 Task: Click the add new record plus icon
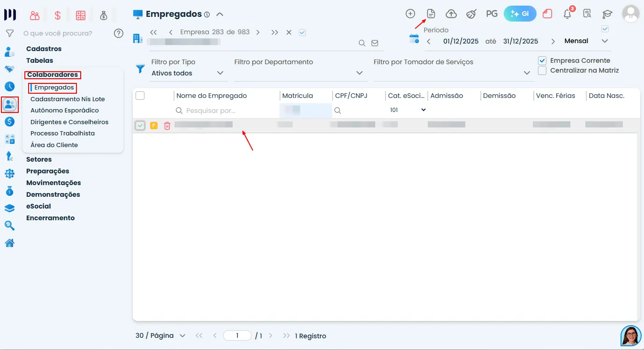410,14
